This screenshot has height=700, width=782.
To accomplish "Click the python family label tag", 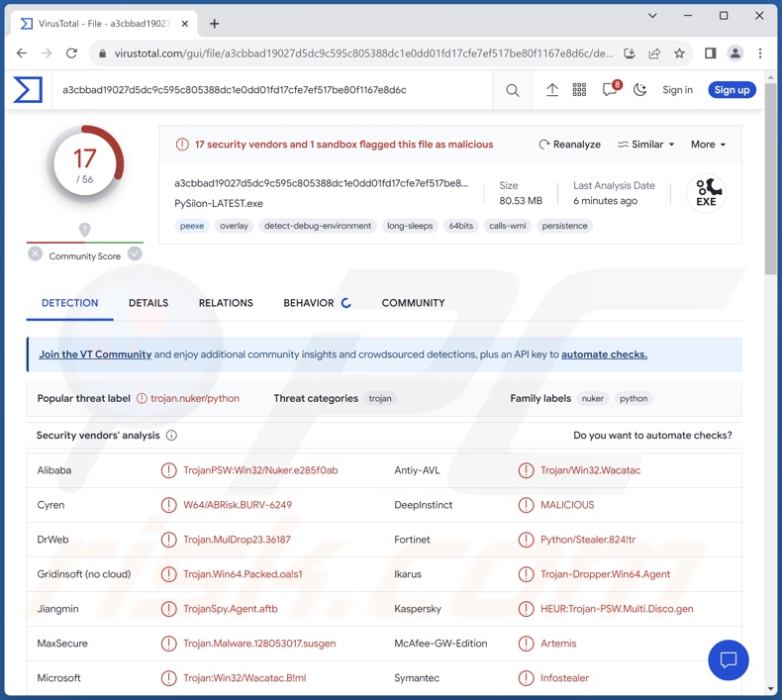I will tap(634, 399).
